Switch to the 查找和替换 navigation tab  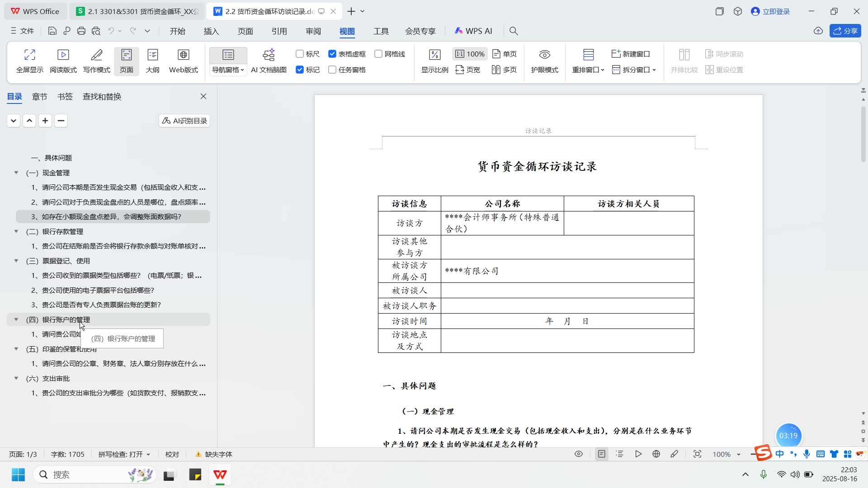pos(102,96)
